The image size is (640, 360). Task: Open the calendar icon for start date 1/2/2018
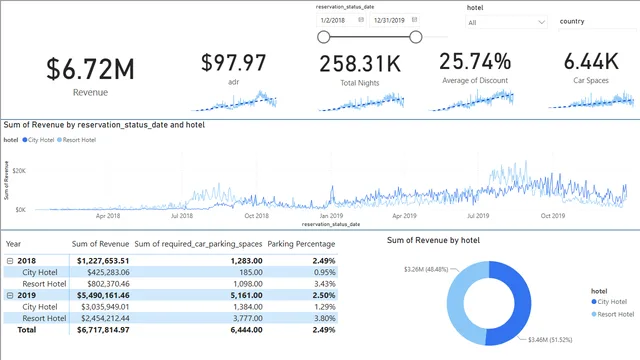[361, 20]
